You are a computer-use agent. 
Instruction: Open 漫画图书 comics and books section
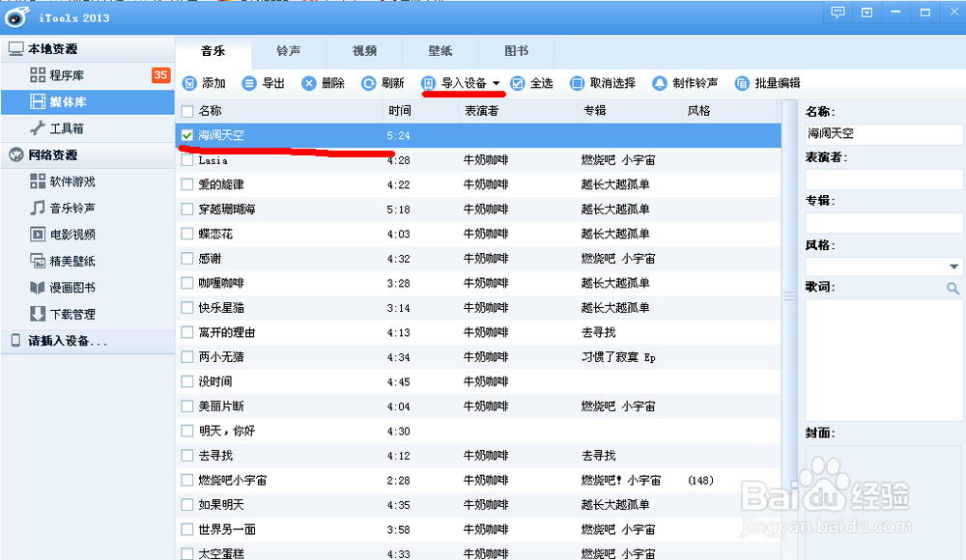click(88, 287)
